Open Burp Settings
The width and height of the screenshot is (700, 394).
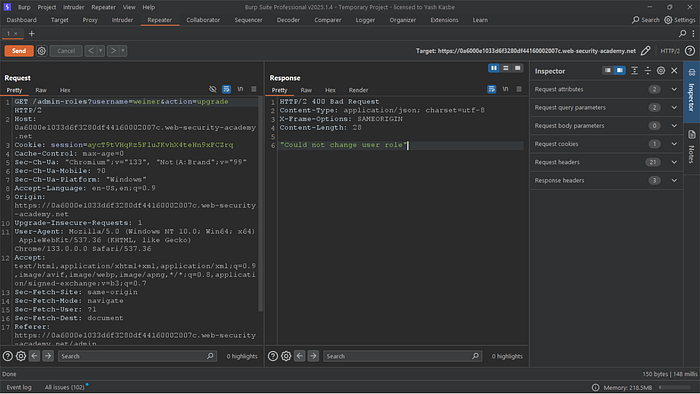[679, 20]
